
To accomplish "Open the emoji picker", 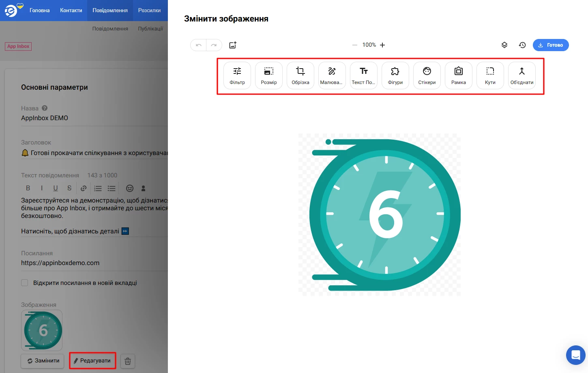I will tap(130, 188).
